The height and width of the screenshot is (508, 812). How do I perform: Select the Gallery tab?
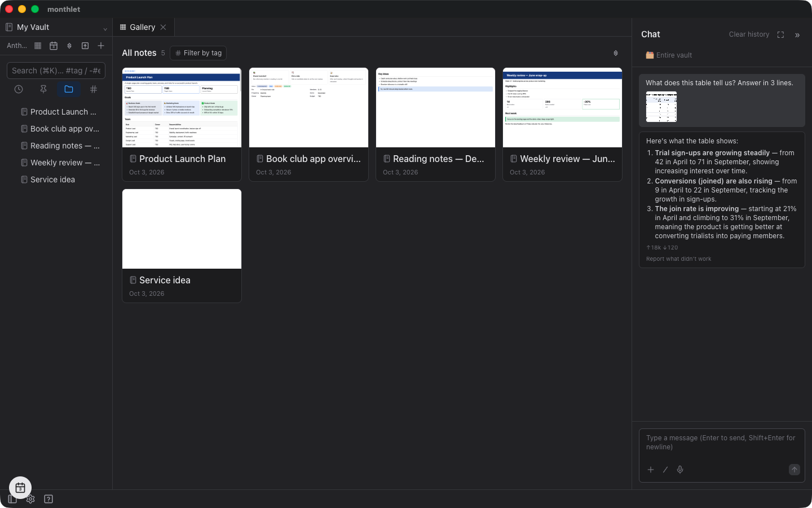click(x=143, y=27)
